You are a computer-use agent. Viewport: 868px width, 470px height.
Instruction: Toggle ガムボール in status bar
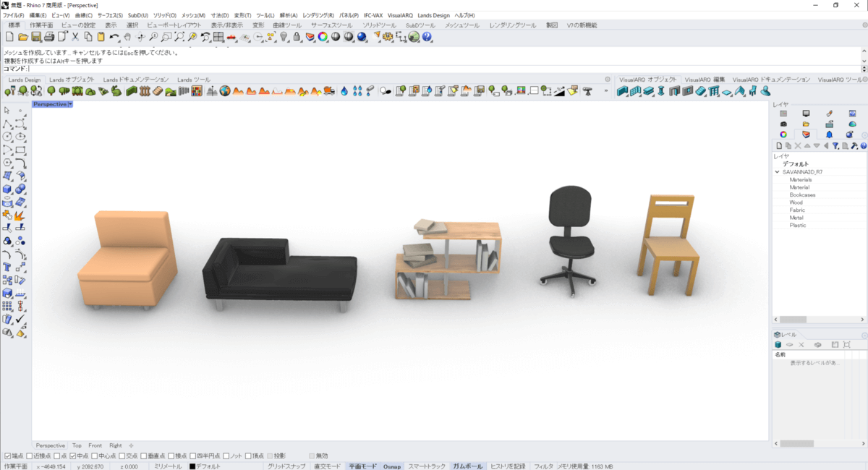coord(468,466)
